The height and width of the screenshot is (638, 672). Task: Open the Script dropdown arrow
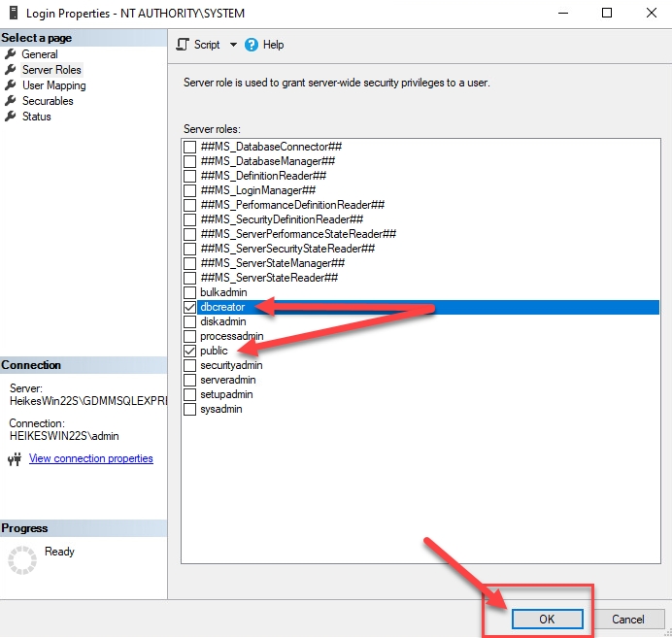coord(233,45)
